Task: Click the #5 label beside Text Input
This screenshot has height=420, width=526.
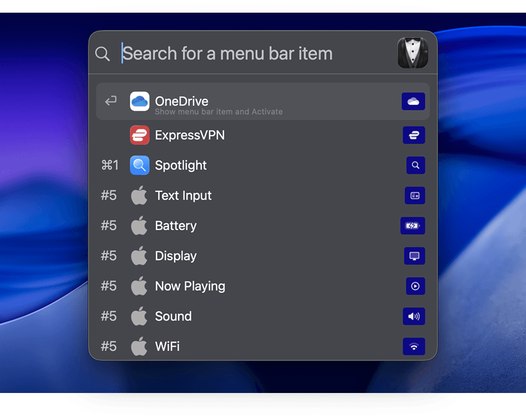Action: click(x=109, y=195)
